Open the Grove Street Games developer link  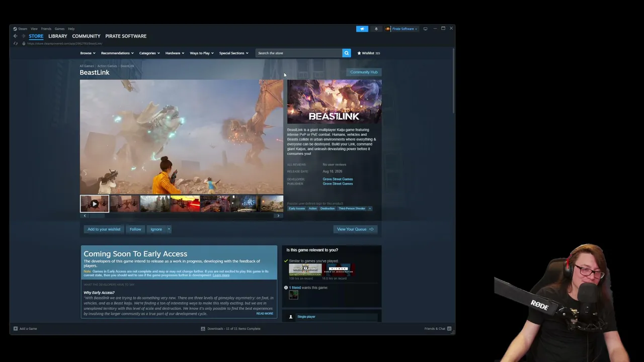coord(338,179)
